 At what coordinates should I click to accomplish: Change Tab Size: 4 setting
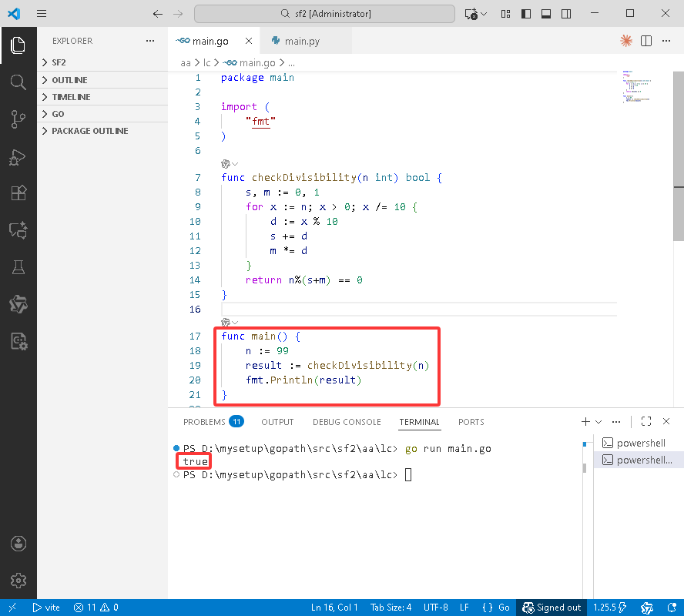pos(391,608)
